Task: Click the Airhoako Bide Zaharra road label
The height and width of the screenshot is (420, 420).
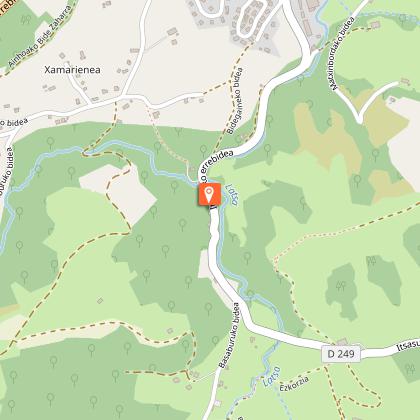Action: click(x=40, y=37)
